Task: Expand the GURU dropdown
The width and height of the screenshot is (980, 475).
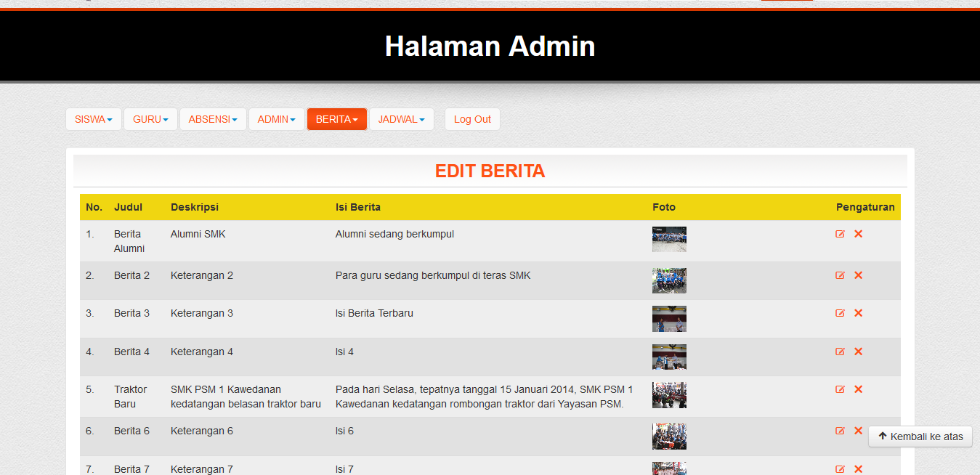Action: 150,118
